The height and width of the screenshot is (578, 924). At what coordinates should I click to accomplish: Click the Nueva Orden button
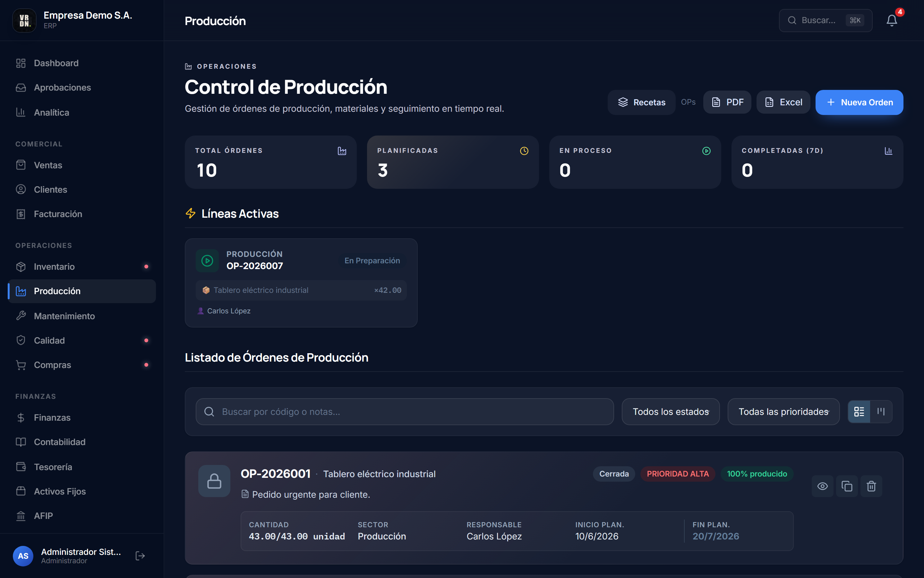click(x=859, y=102)
